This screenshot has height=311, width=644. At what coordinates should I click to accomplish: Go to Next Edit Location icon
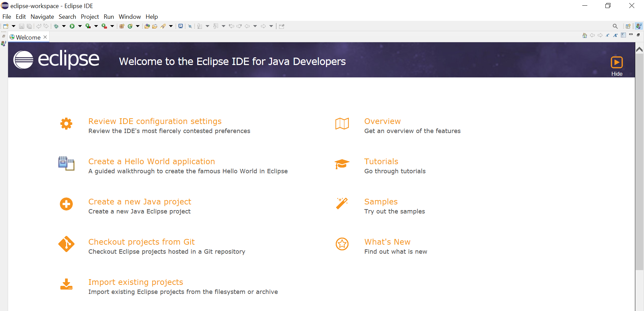pos(239,26)
